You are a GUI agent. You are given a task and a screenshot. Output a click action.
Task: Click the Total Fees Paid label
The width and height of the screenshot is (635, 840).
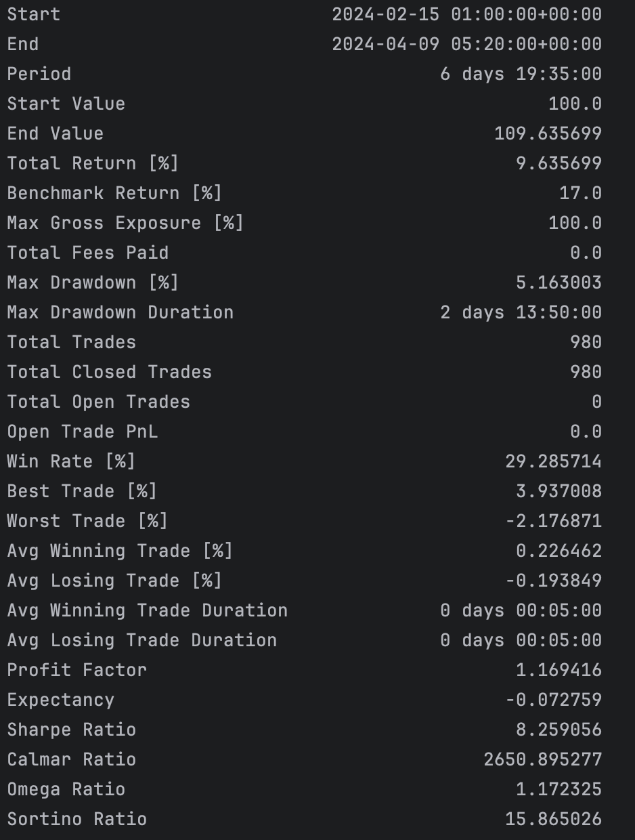87,253
